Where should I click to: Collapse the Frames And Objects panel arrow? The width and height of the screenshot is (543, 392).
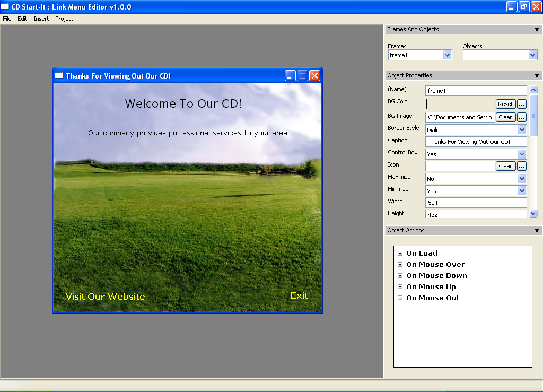coord(537,30)
